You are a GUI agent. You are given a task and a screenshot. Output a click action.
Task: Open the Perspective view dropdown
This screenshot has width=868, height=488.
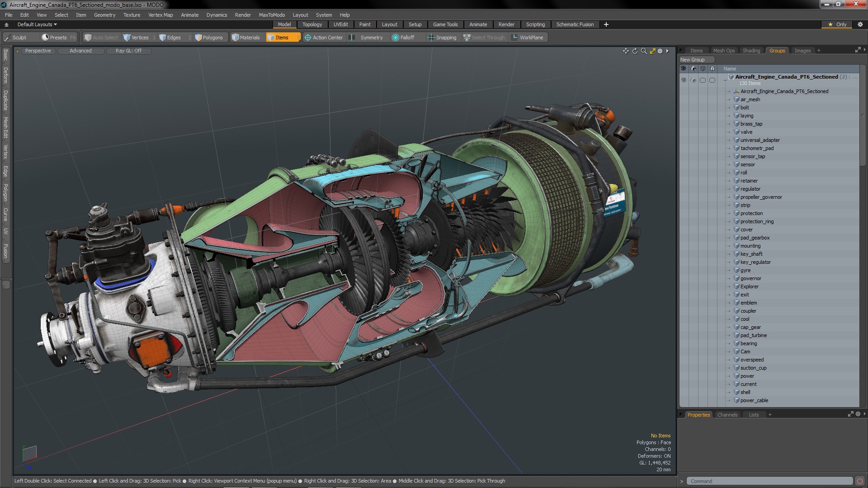38,51
